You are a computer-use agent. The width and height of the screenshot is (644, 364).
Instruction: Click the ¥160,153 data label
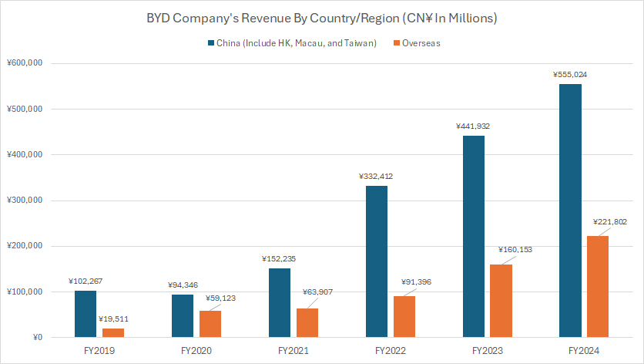click(515, 250)
